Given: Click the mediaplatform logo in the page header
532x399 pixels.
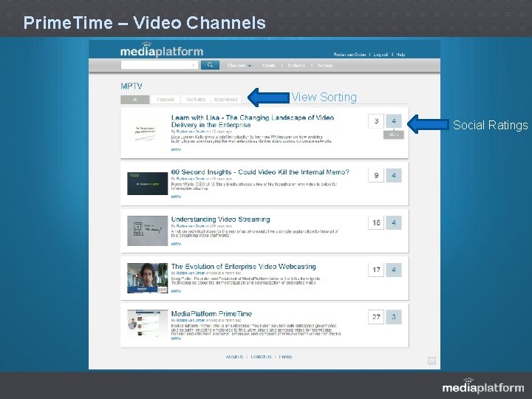Looking at the screenshot, I should pyautogui.click(x=162, y=50).
